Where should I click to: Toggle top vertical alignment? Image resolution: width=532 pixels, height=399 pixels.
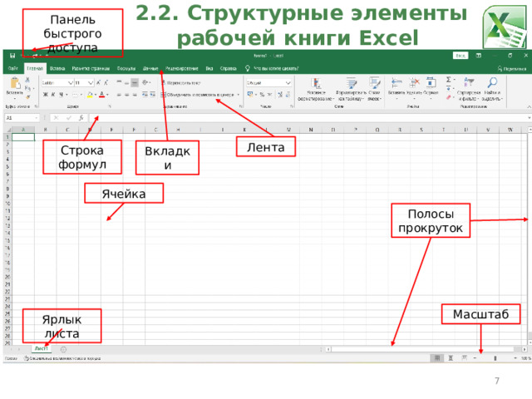click(x=119, y=82)
